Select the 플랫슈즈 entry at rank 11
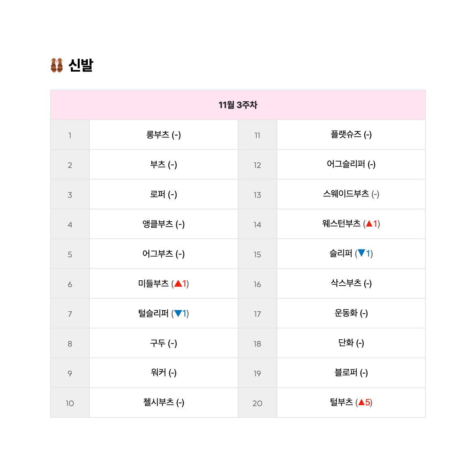 pos(351,135)
